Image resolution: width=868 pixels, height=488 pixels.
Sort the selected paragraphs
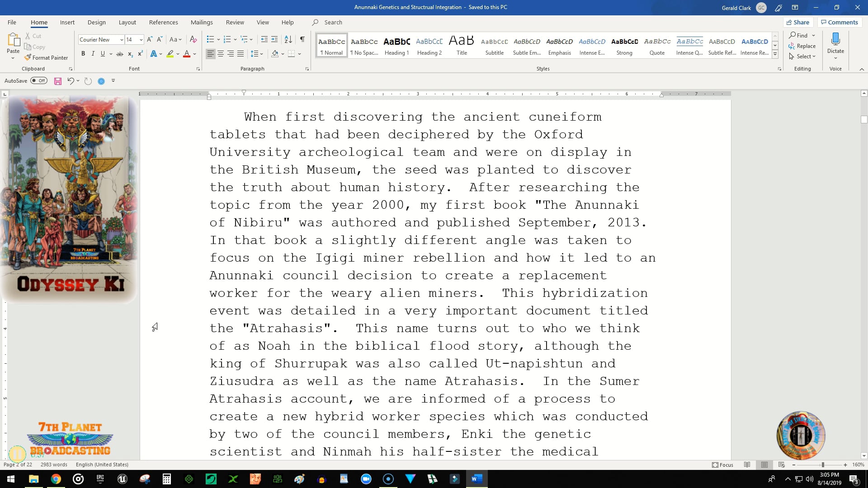pos(288,39)
